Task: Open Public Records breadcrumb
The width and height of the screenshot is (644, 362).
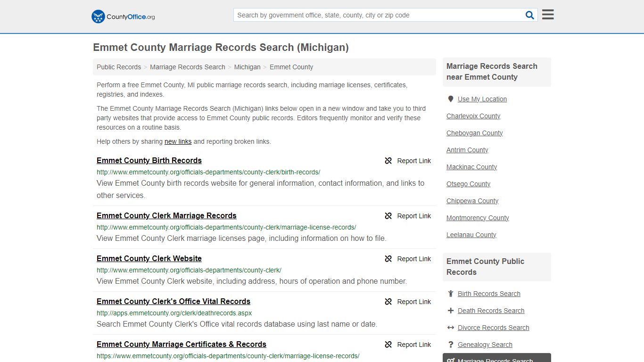Action: point(119,67)
